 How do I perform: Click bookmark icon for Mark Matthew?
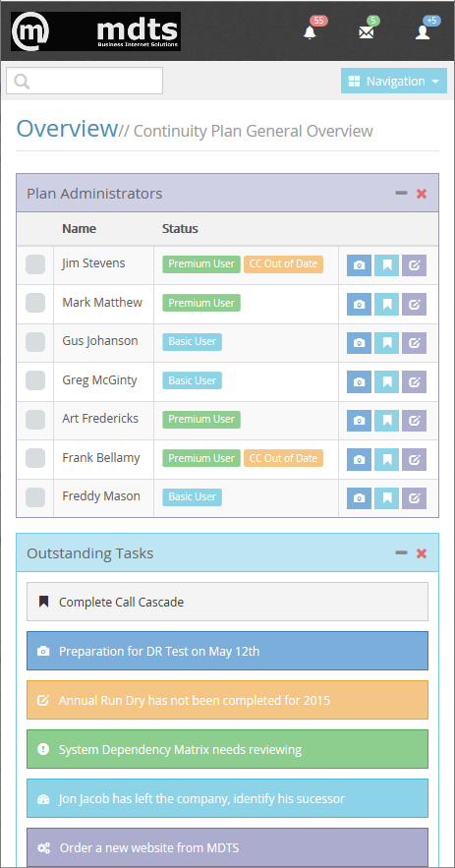pos(387,305)
